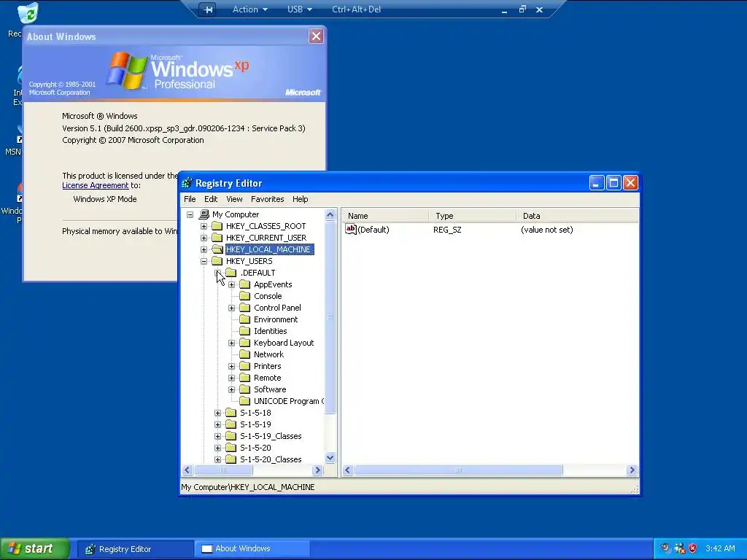Expand the Keyboard Layout key

coord(231,343)
